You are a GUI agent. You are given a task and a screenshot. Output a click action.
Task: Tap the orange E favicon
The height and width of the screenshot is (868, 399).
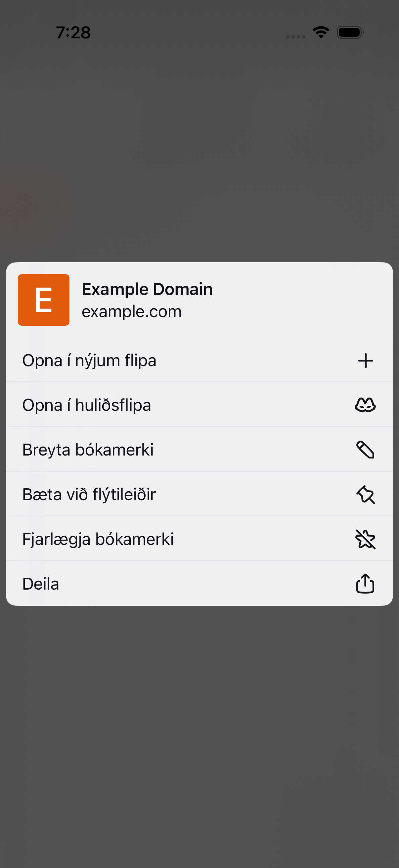coord(44,300)
